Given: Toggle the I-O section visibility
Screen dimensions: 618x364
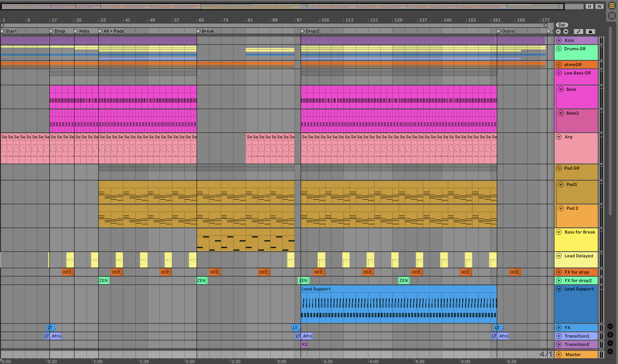Looking at the screenshot, I should click(x=610, y=326).
